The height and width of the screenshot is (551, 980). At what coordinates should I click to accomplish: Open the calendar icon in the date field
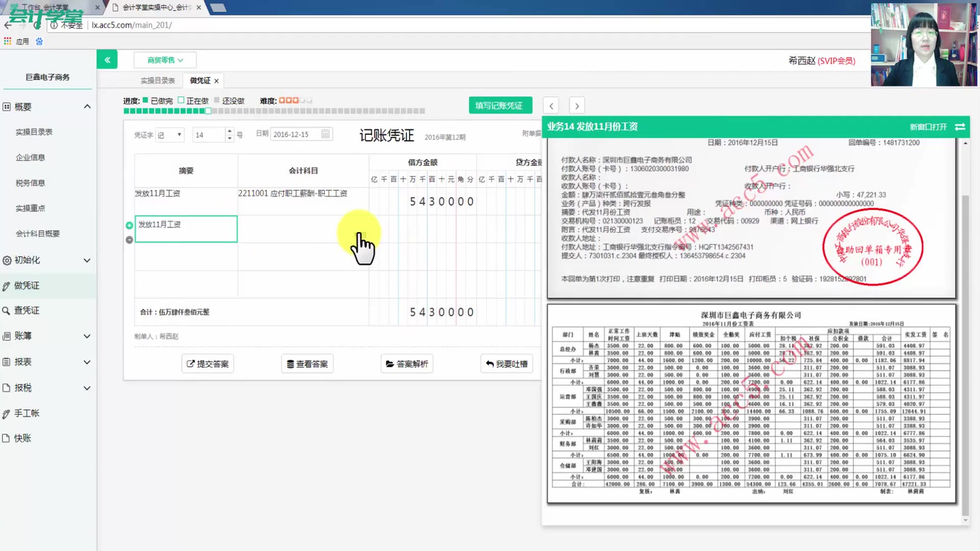[x=325, y=134]
